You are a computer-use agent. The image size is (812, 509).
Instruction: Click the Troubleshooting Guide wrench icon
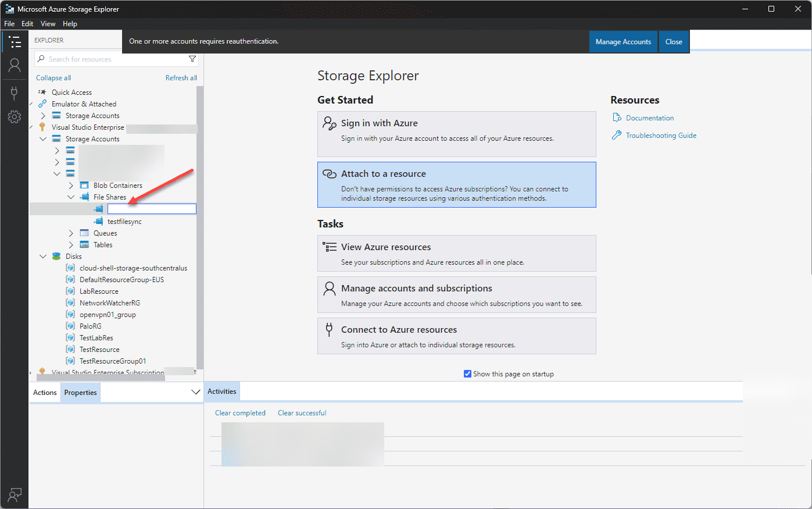(617, 135)
